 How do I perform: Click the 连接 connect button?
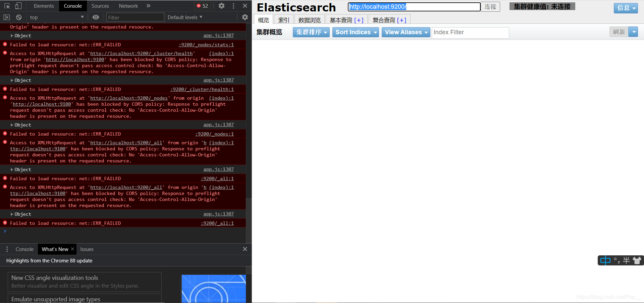point(490,7)
